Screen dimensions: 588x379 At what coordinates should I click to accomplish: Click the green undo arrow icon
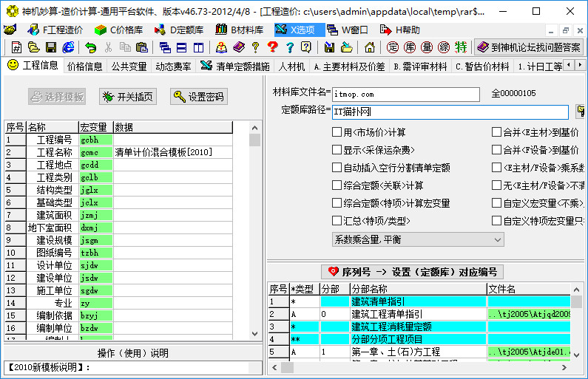click(x=90, y=47)
